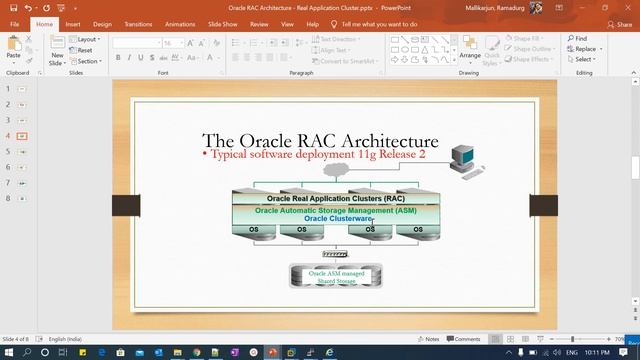Toggle italic formatting
Screen dimensions: 640x360
[129, 58]
